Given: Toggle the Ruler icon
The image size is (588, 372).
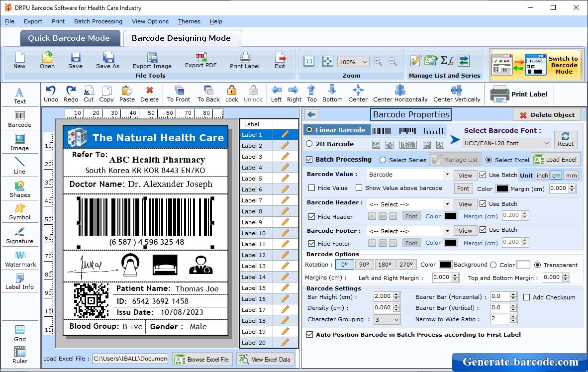Looking at the screenshot, I should 20,356.
